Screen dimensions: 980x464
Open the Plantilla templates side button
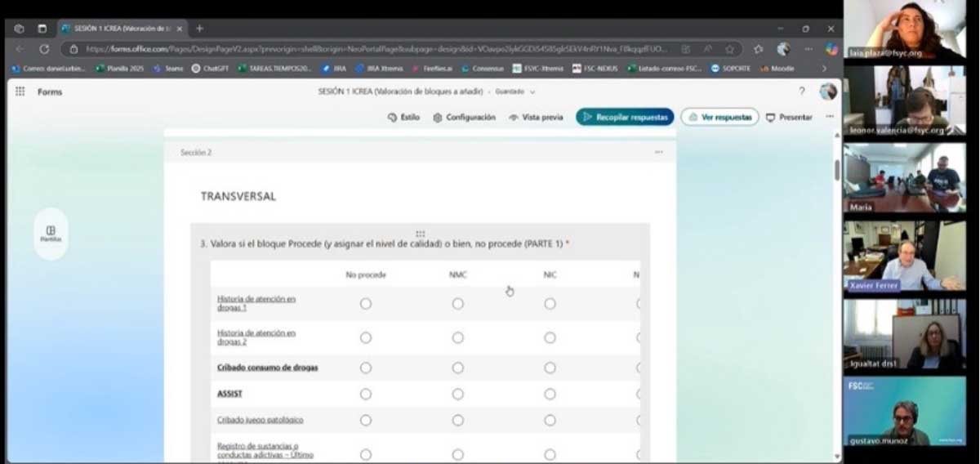tap(51, 234)
